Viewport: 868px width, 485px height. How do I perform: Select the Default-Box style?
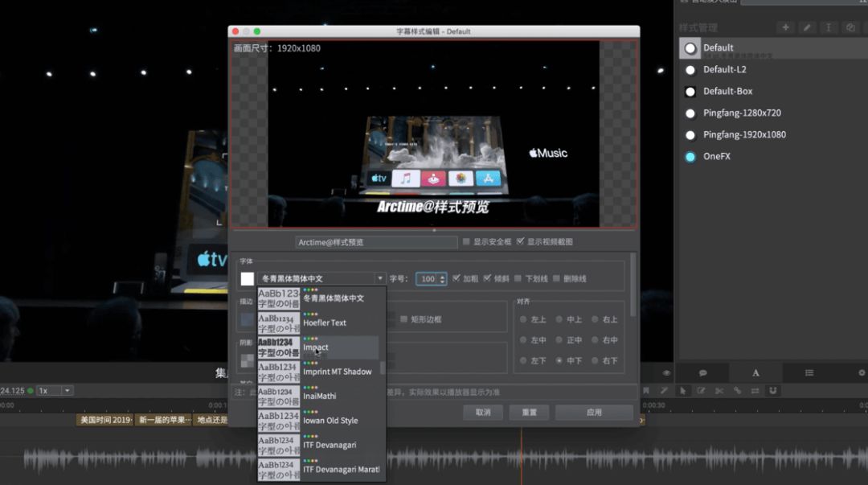(x=773, y=92)
